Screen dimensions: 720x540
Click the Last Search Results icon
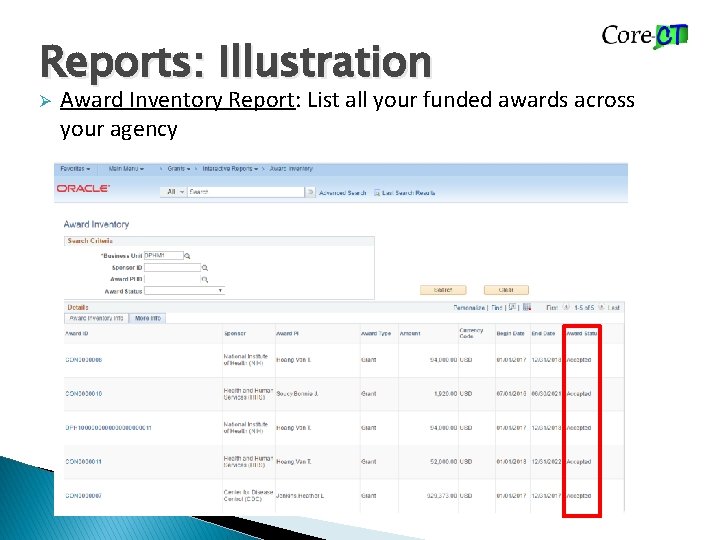coord(377,193)
